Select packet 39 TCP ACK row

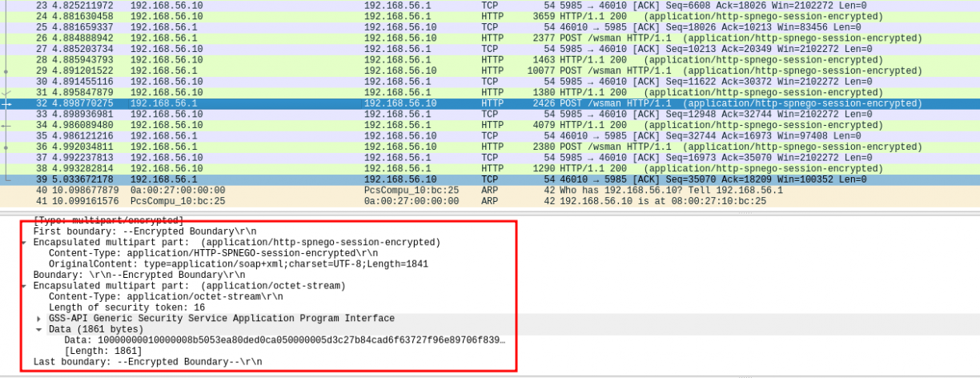pos(480,179)
